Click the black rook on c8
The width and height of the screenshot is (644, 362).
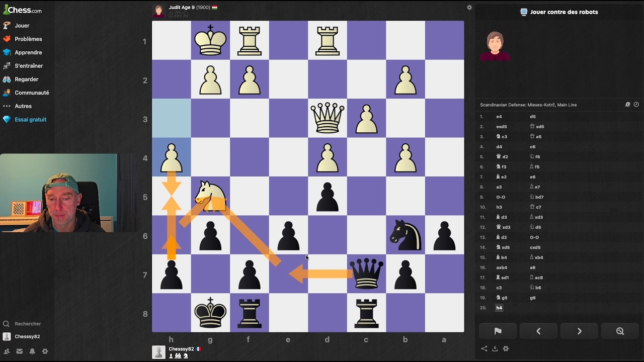click(x=366, y=313)
